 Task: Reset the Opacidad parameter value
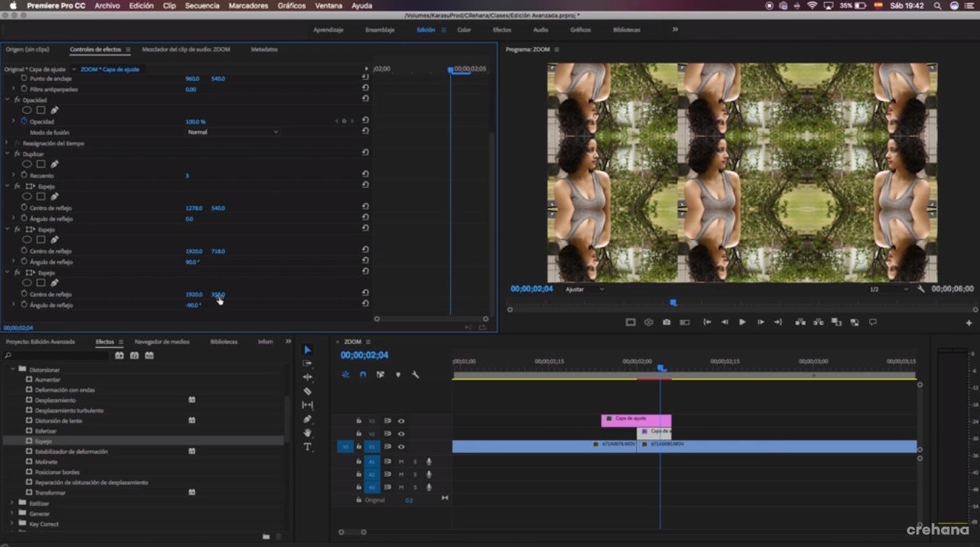coord(365,121)
